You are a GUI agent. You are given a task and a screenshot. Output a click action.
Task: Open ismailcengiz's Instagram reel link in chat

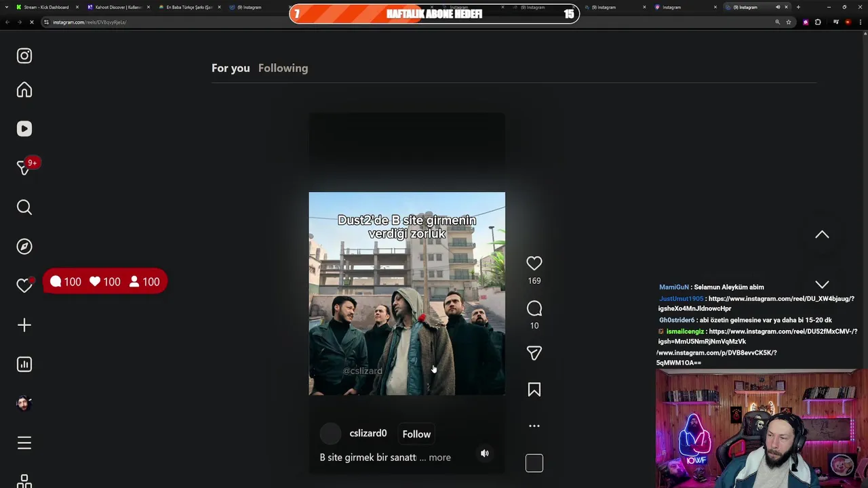pyautogui.click(x=757, y=336)
